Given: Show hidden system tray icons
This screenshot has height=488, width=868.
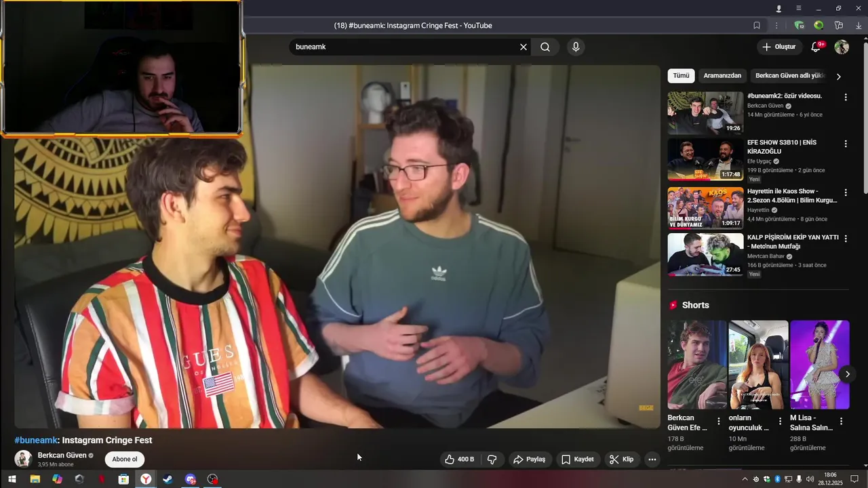Looking at the screenshot, I should (745, 479).
